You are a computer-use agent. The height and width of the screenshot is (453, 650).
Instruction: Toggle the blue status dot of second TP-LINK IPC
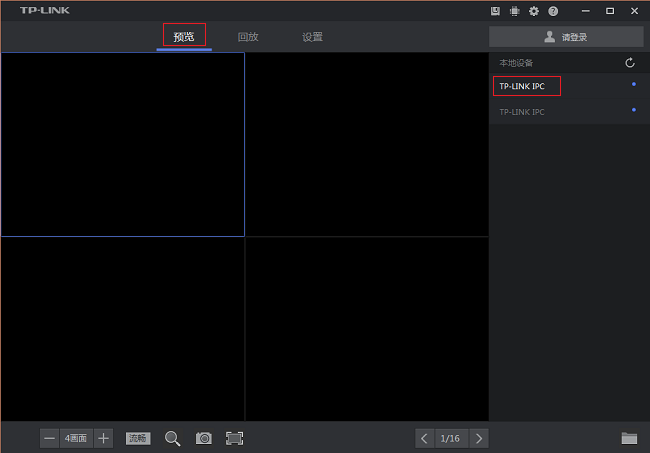click(x=634, y=110)
